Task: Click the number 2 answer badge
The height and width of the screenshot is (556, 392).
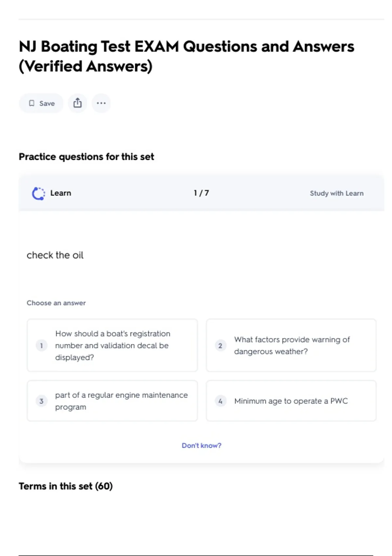Action: click(220, 346)
